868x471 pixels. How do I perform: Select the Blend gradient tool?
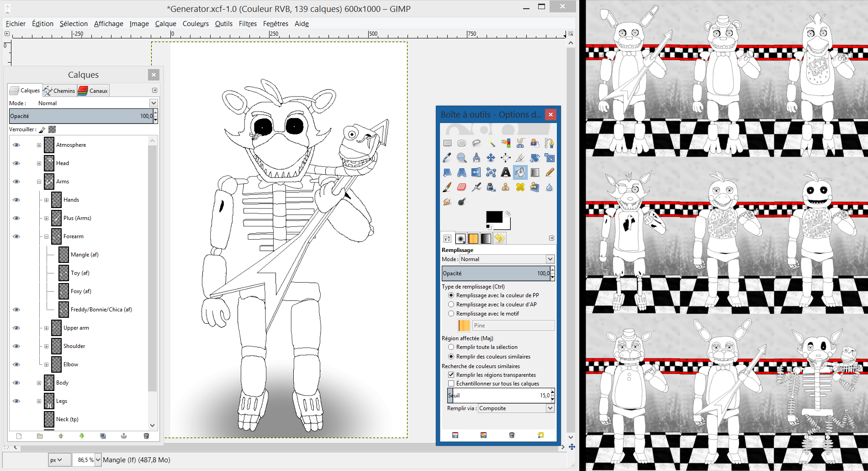(x=535, y=172)
